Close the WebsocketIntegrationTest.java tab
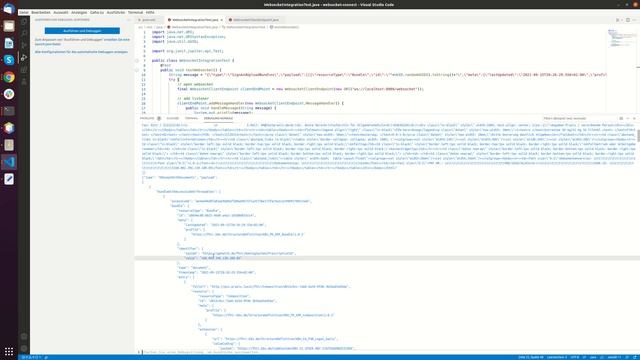This screenshot has width=640, height=360. [x=222, y=20]
